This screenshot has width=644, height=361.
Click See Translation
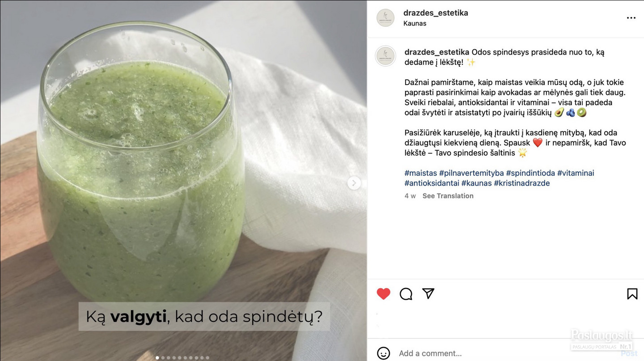pos(448,196)
